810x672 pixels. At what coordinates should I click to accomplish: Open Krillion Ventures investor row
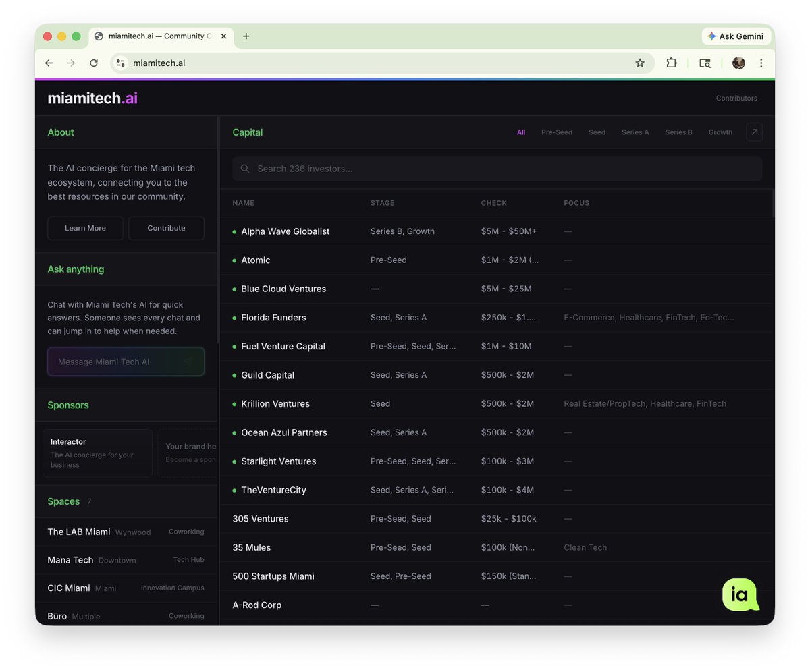click(x=497, y=403)
